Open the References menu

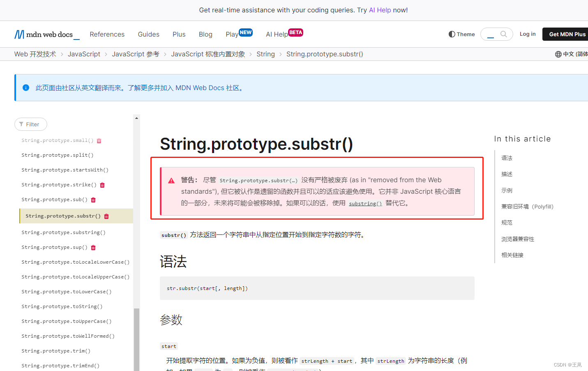pos(107,34)
